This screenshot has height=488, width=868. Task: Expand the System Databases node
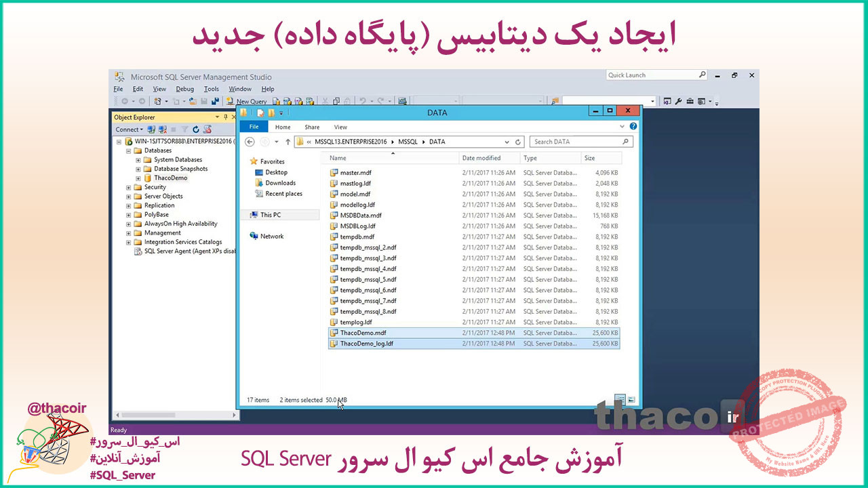click(138, 160)
